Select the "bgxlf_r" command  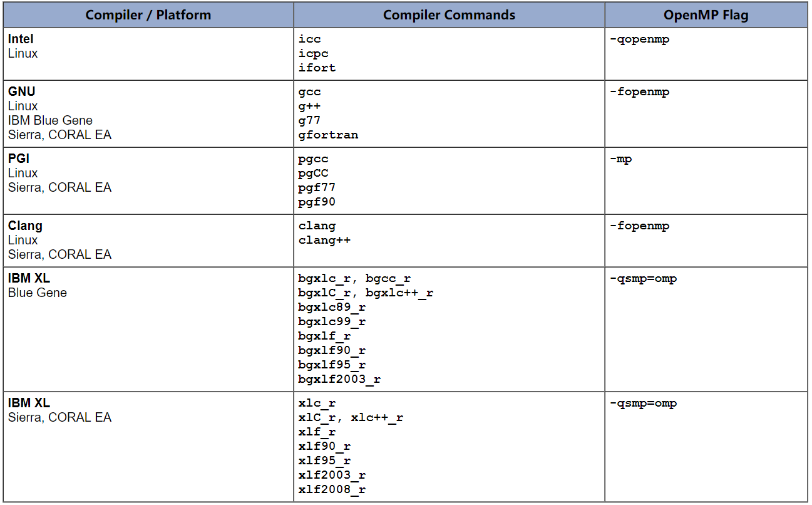(x=324, y=336)
